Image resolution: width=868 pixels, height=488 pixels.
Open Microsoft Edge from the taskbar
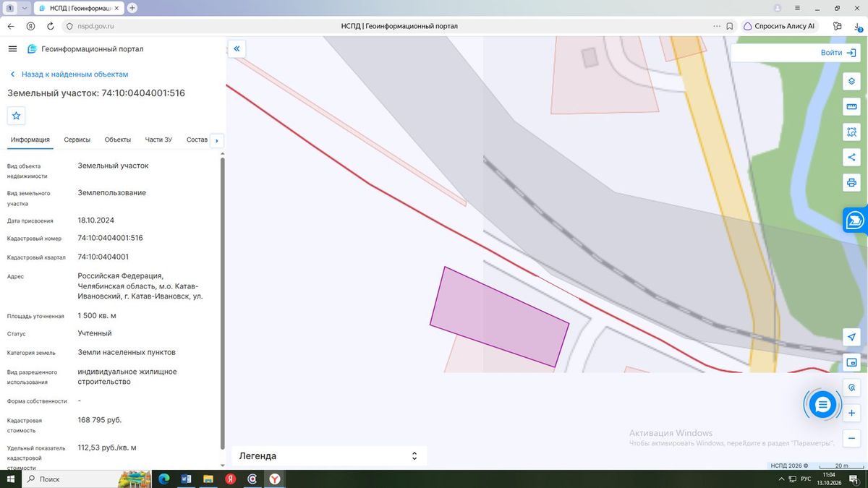pyautogui.click(x=163, y=479)
